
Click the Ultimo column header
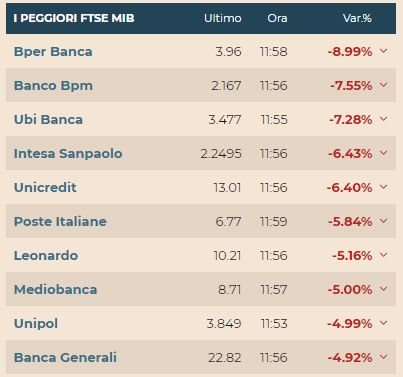(223, 18)
